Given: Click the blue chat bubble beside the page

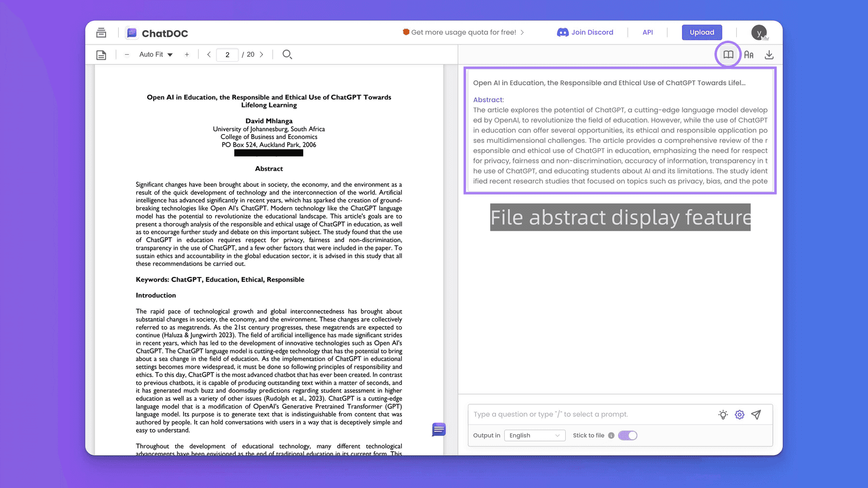Looking at the screenshot, I should (438, 429).
